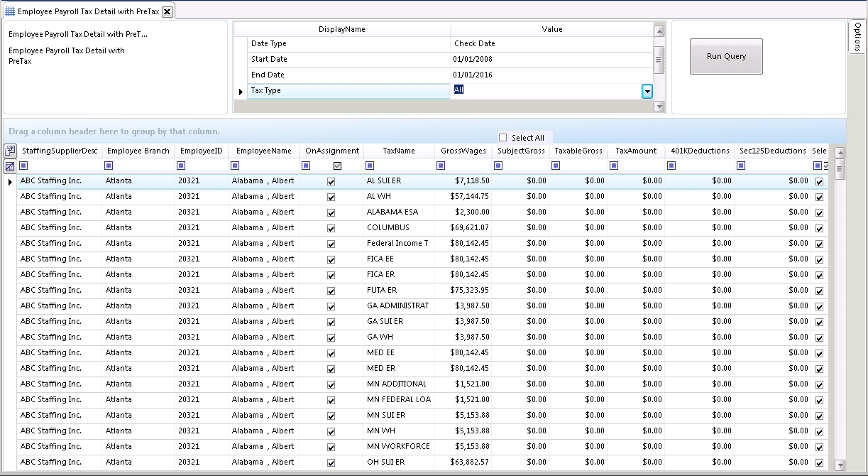Click the Employee Payroll Tax Detail with PreT... entry

tap(78, 33)
